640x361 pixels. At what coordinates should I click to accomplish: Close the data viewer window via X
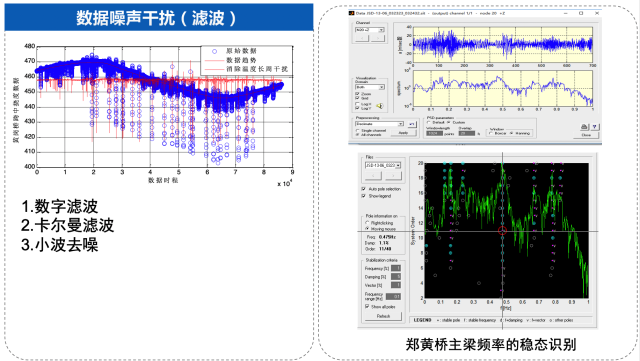596,13
